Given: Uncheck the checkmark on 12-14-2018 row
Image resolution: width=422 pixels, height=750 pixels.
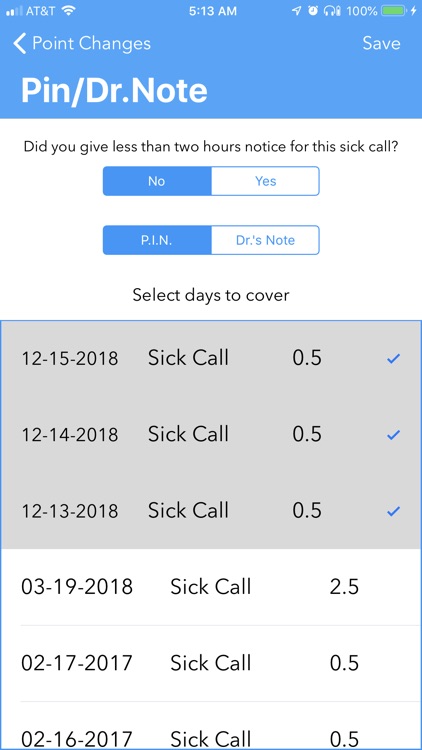Looking at the screenshot, I should point(393,435).
